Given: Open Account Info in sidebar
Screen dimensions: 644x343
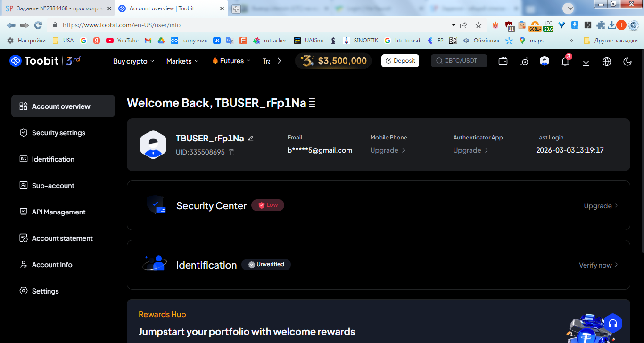Looking at the screenshot, I should pos(63,265).
